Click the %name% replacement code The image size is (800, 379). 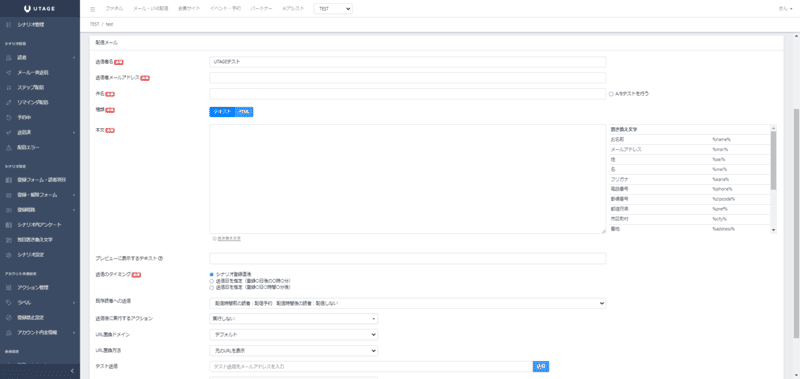pyautogui.click(x=721, y=139)
